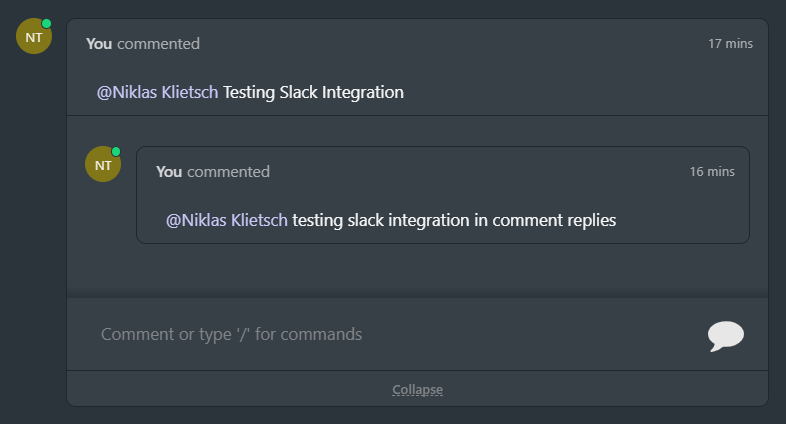Click the NT avatar beside the top comment
The width and height of the screenshot is (786, 424).
coord(34,37)
